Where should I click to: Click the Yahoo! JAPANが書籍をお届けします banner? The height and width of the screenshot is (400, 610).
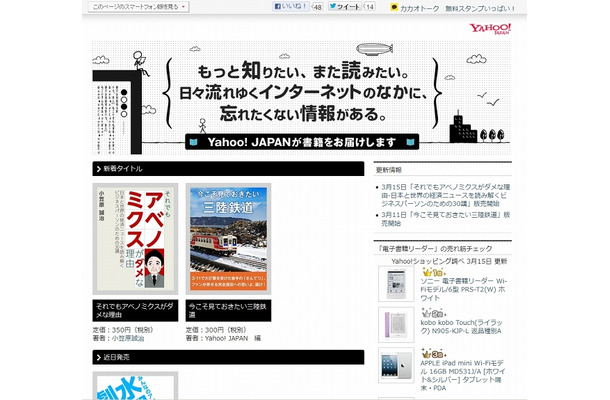pyautogui.click(x=302, y=142)
